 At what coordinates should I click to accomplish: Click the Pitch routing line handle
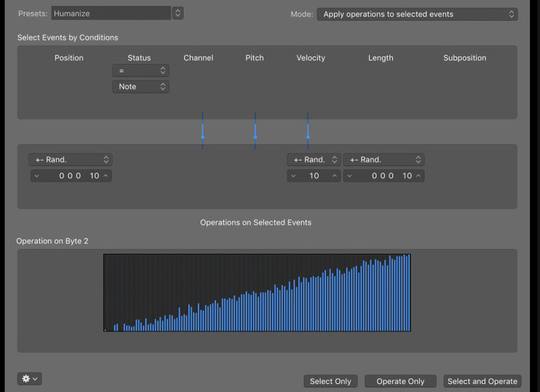[255, 137]
